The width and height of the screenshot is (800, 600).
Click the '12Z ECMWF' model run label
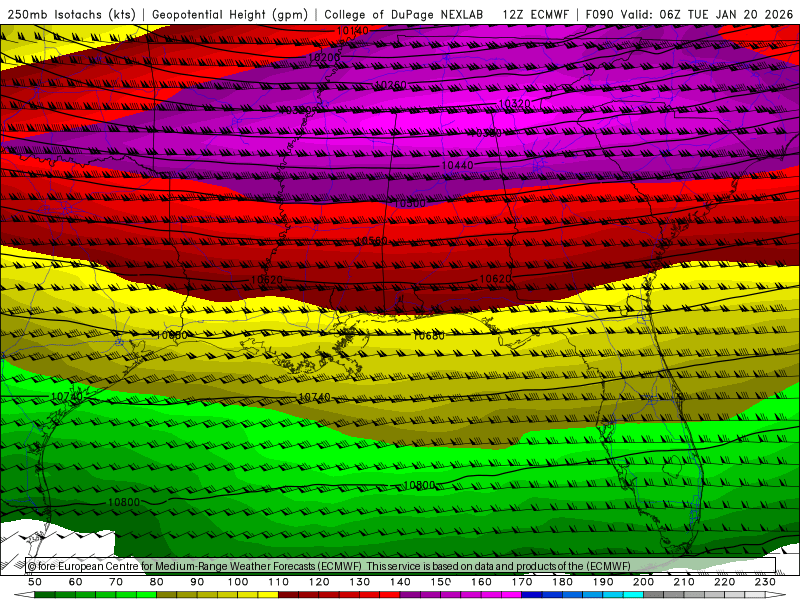(x=535, y=14)
